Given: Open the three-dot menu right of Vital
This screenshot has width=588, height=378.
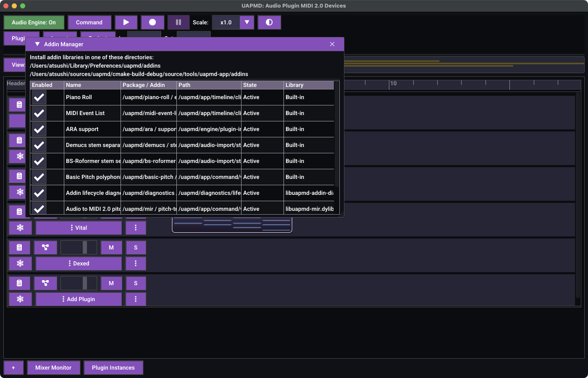Looking at the screenshot, I should tap(136, 228).
